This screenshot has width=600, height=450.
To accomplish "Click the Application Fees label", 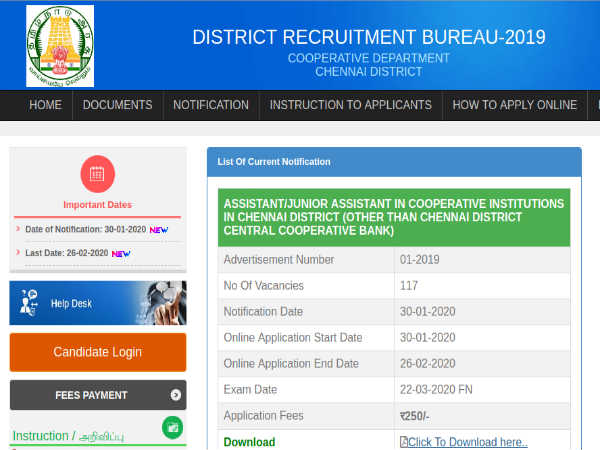I will [x=264, y=416].
